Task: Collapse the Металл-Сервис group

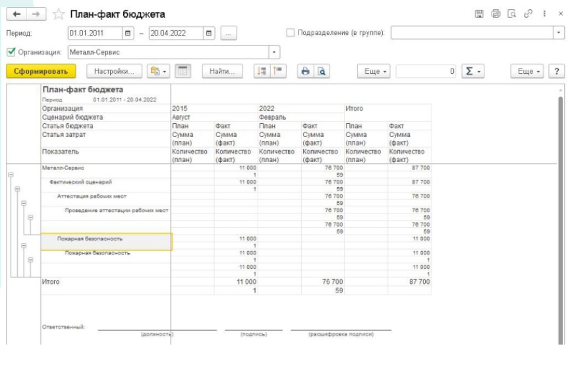Action: (x=11, y=175)
